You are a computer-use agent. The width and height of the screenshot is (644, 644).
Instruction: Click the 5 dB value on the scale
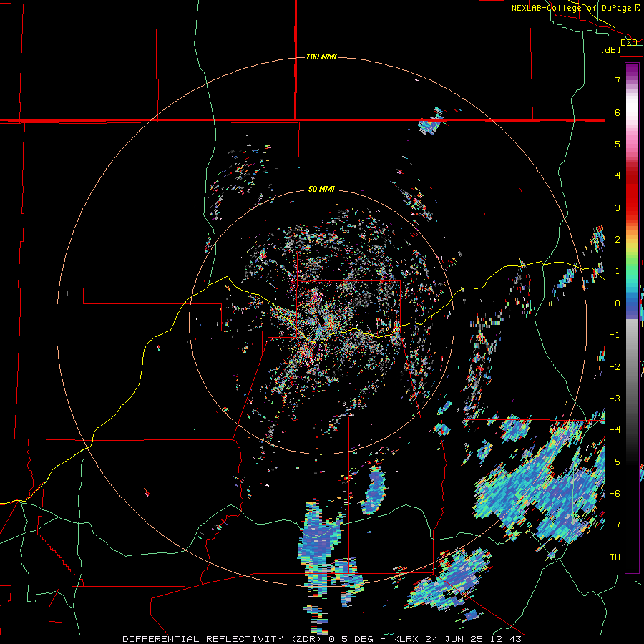618,144
